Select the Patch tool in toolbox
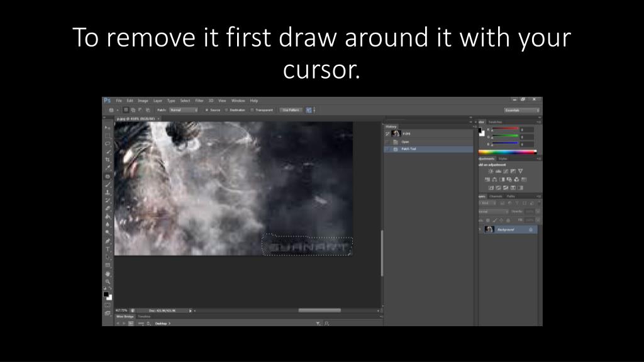The width and height of the screenshot is (644, 362). tap(108, 177)
